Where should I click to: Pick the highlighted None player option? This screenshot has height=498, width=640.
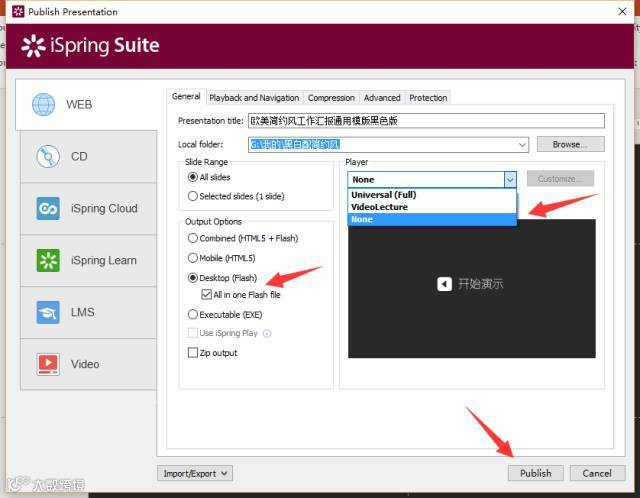432,220
